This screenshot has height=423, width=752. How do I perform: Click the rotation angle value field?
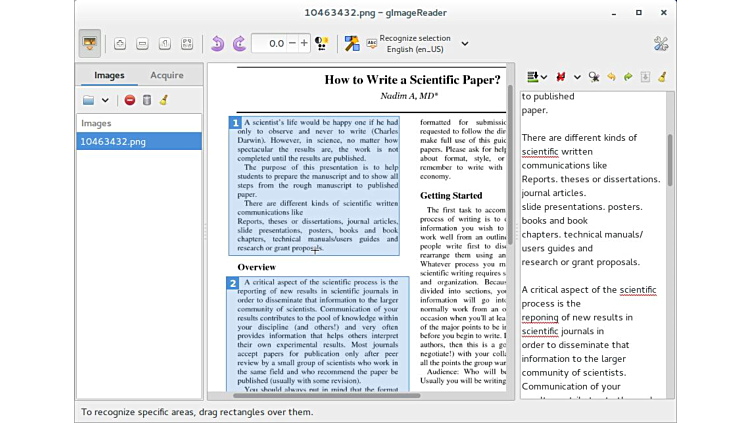click(270, 44)
